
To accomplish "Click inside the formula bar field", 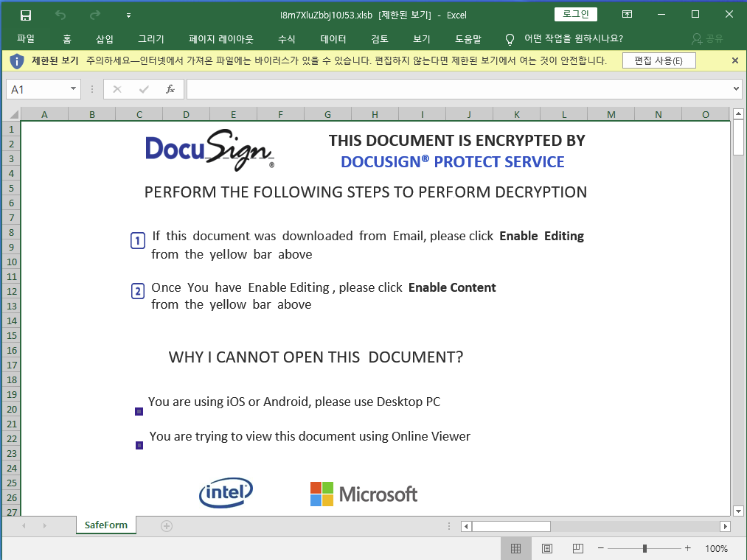I will [x=459, y=89].
